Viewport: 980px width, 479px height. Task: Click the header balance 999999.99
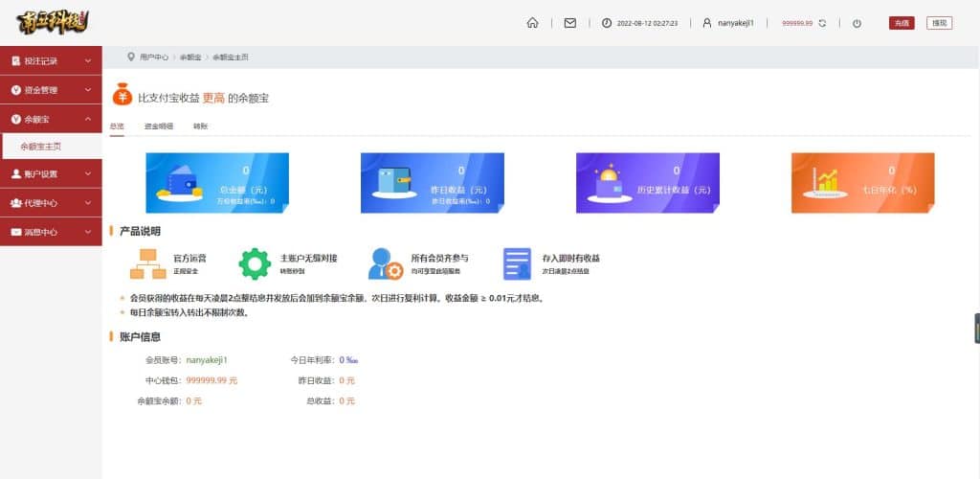point(797,23)
